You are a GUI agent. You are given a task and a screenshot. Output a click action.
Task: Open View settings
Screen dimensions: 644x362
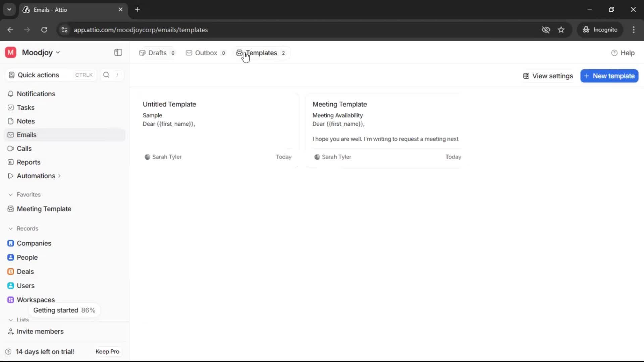(548, 76)
